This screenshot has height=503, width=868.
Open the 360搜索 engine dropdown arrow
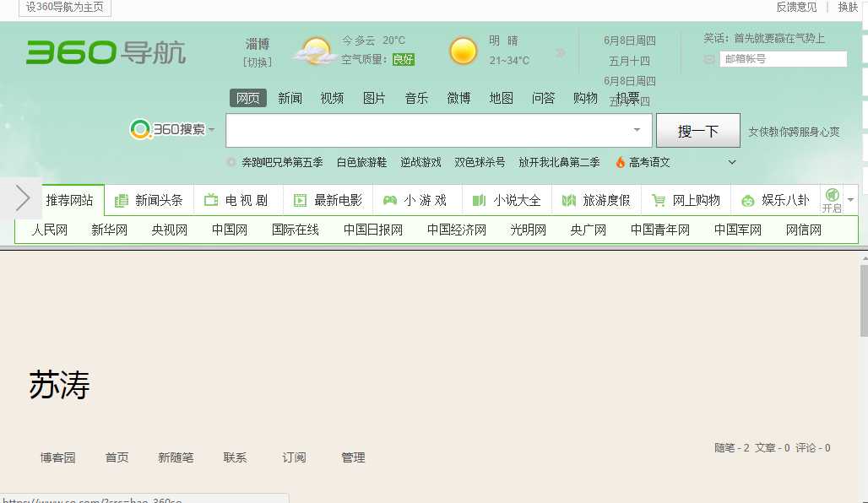coord(211,130)
